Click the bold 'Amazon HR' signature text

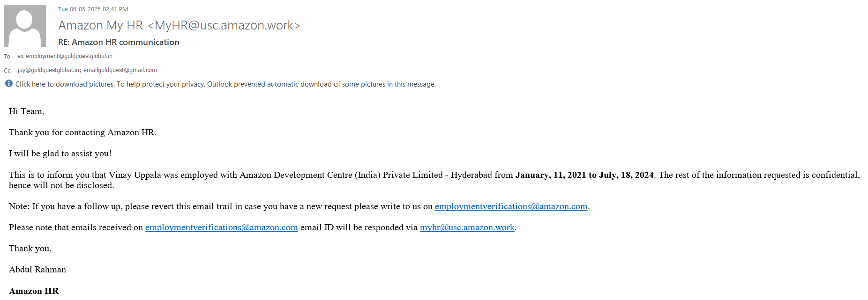pyautogui.click(x=34, y=291)
